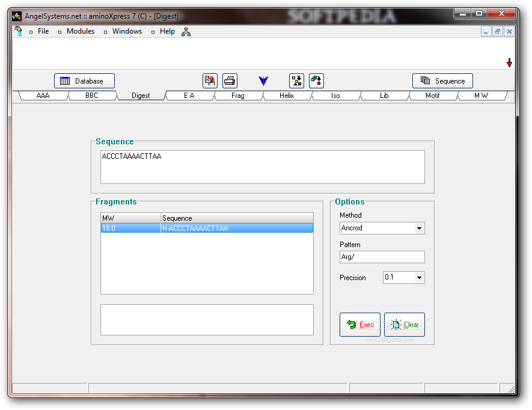
Task: Click the red down arrow at right edge
Action: (509, 63)
